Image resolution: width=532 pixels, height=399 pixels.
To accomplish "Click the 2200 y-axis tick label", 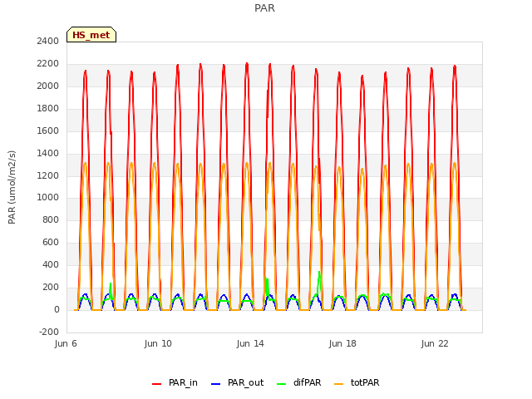I will (x=48, y=64).
